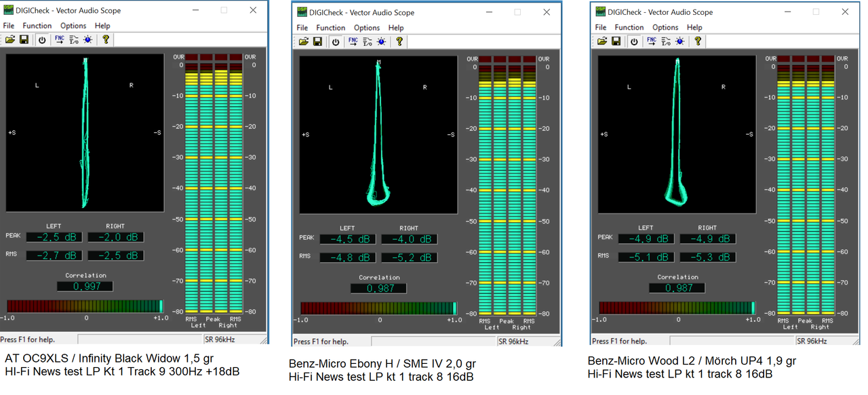868x395 pixels.
Task: Open input/output settings icon in middle window
Action: click(368, 42)
